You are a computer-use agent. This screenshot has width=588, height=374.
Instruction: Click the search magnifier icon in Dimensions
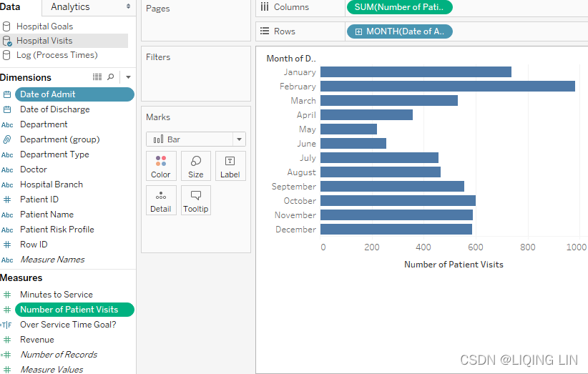tap(111, 77)
